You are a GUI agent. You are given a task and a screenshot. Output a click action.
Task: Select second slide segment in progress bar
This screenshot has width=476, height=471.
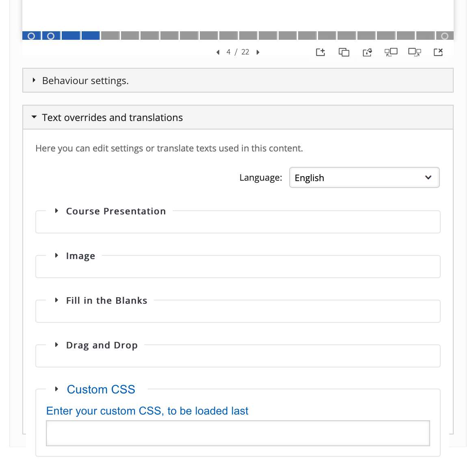pyautogui.click(x=51, y=36)
